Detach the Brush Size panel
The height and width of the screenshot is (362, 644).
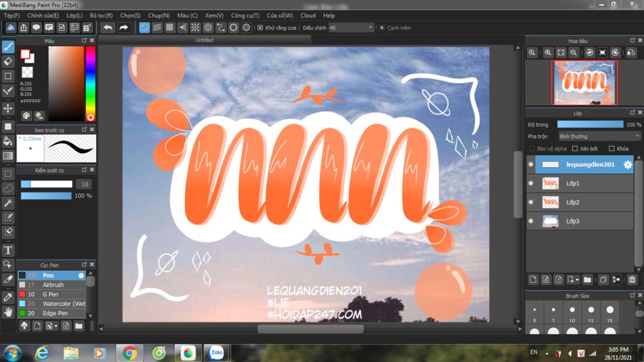[x=633, y=295]
